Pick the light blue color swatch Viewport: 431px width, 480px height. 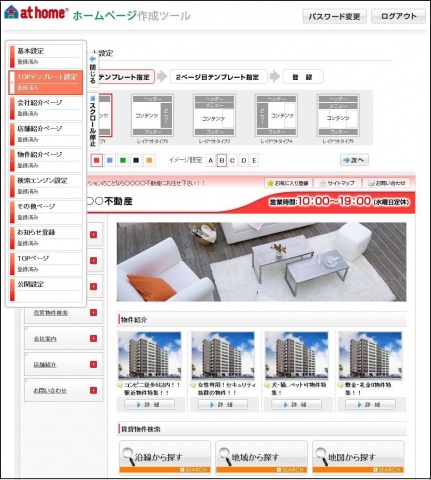coord(110,160)
